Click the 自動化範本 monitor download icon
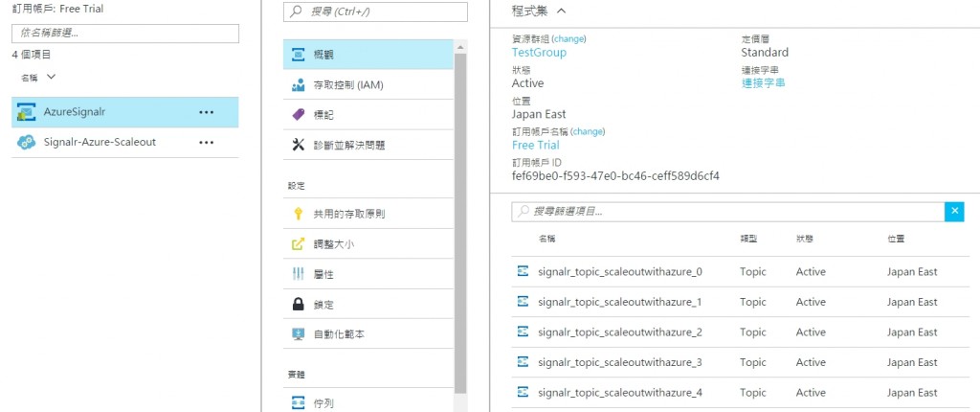Viewport: 980px width, 412px height. point(299,334)
